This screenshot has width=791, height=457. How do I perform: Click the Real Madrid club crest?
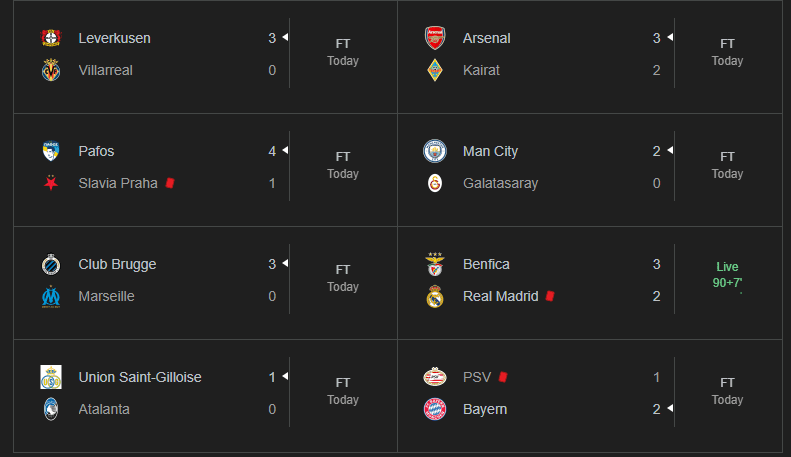[x=435, y=296]
